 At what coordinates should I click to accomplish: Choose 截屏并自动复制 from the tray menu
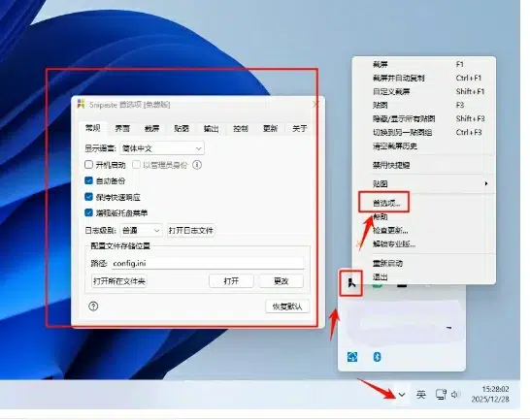pos(424,78)
